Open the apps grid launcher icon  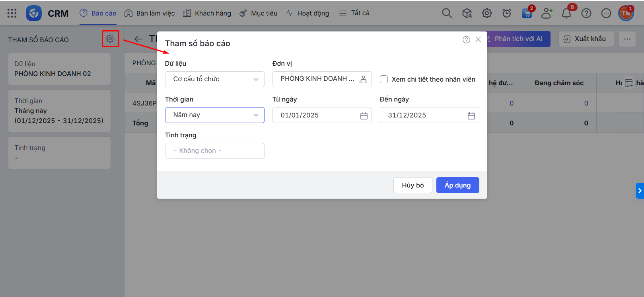point(12,13)
